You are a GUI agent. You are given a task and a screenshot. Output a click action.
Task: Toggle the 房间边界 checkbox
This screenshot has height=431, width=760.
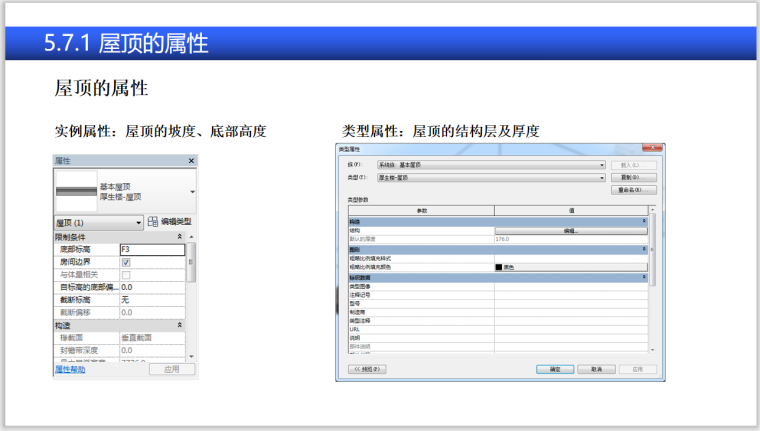point(126,262)
